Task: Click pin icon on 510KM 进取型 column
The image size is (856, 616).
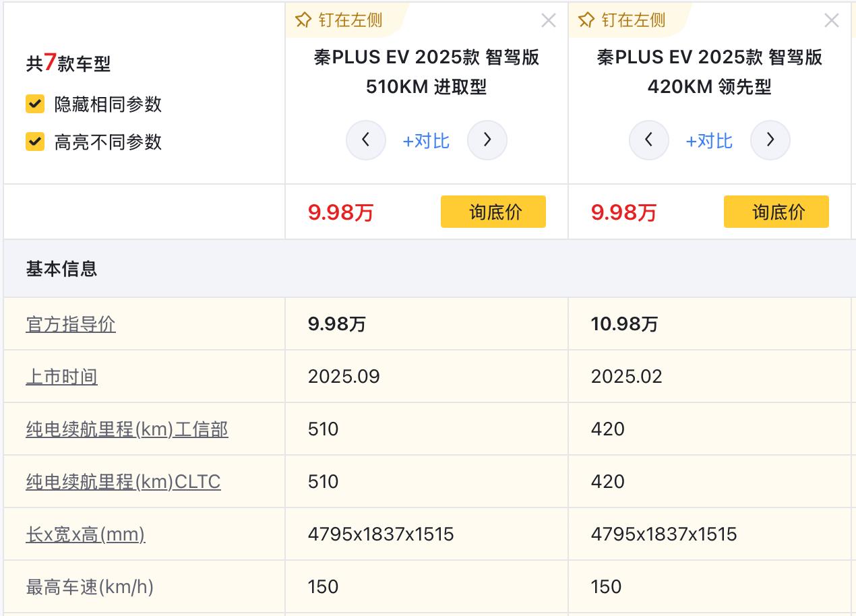Action: [304, 20]
